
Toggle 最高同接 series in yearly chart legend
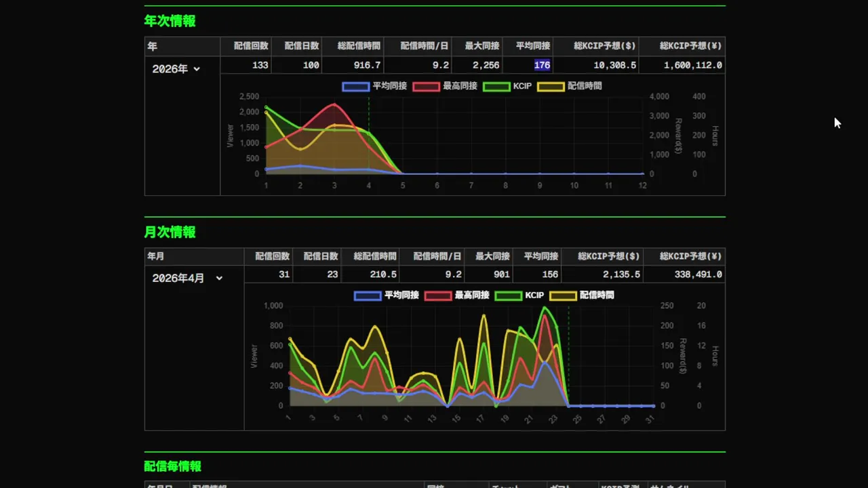[x=445, y=86]
